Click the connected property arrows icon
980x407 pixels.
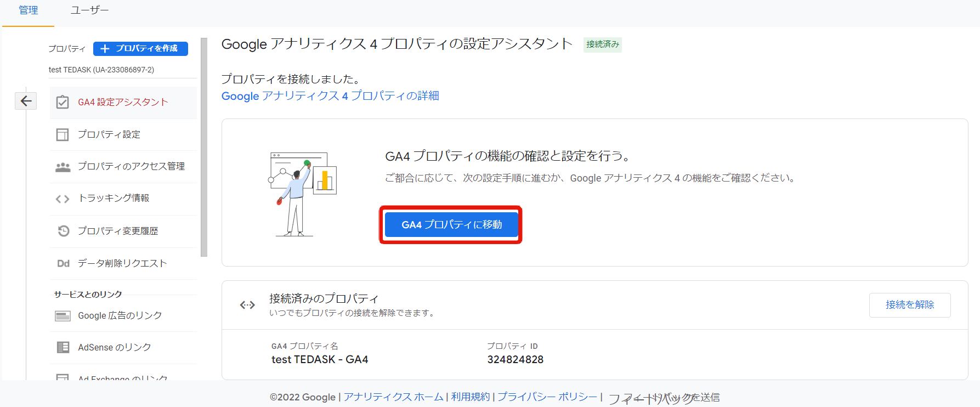coord(247,305)
